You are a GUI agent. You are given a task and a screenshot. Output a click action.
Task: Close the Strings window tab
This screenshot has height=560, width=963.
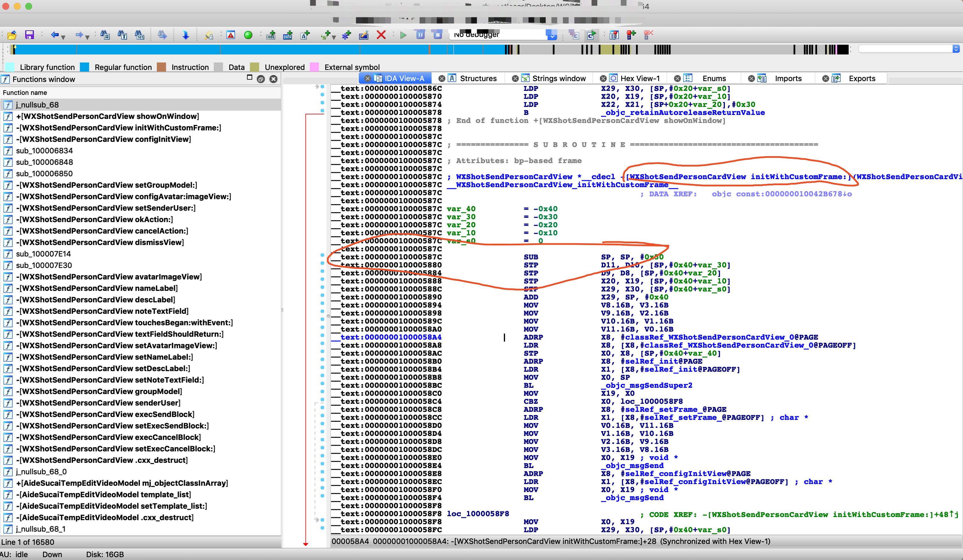(515, 78)
